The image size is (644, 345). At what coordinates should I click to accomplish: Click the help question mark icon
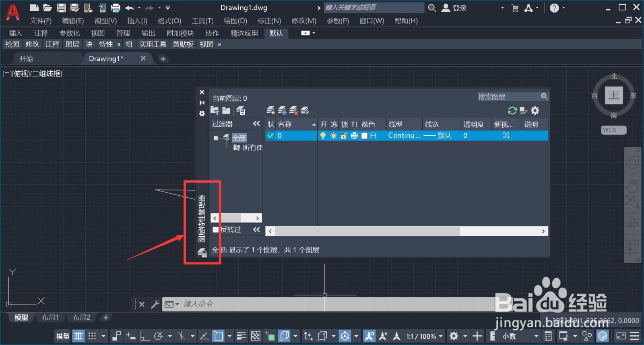pos(554,8)
